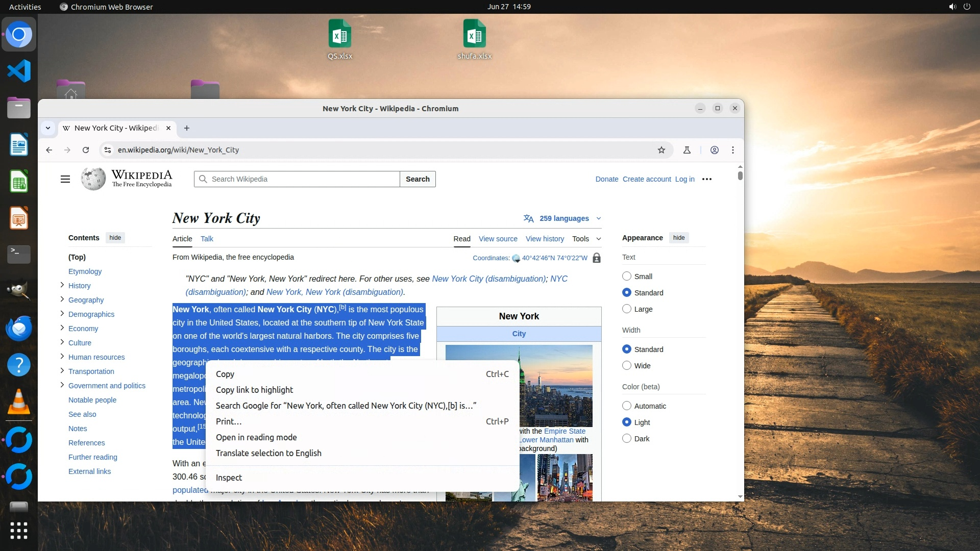Choose Large text size

[627, 309]
